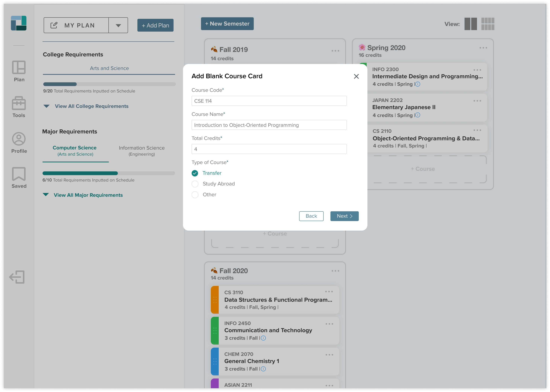The height and width of the screenshot is (392, 550).
Task: Open Saved bookmark icon
Action: tap(19, 174)
